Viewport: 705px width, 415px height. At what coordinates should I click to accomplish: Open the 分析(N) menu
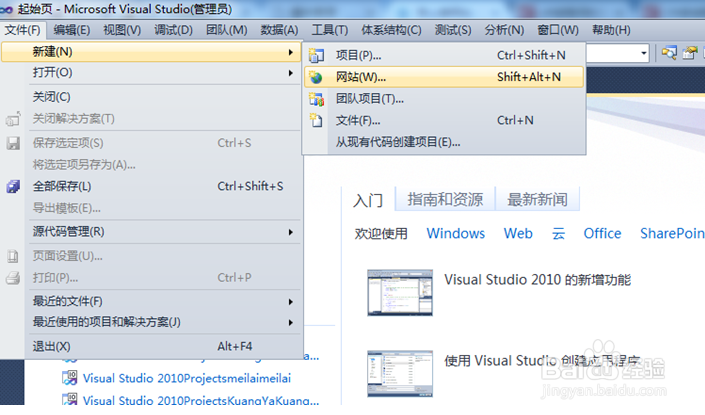(504, 30)
